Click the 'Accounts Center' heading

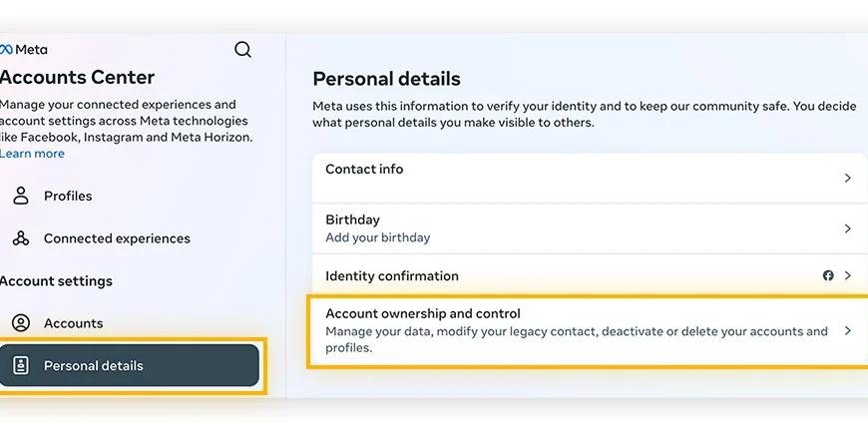[x=78, y=77]
